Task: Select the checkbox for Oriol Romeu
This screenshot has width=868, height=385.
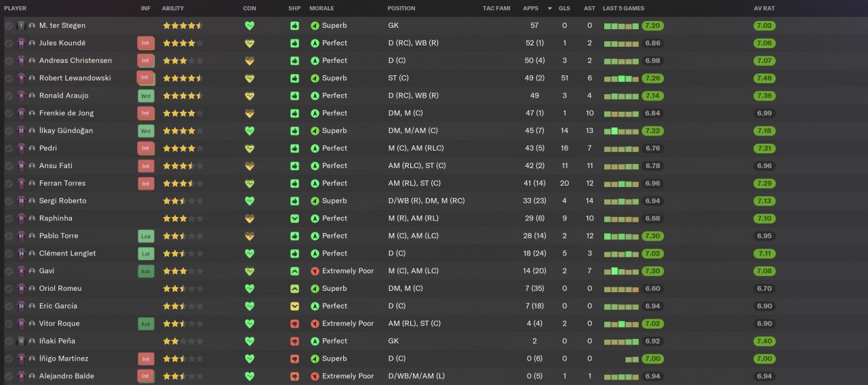Action: (9, 289)
